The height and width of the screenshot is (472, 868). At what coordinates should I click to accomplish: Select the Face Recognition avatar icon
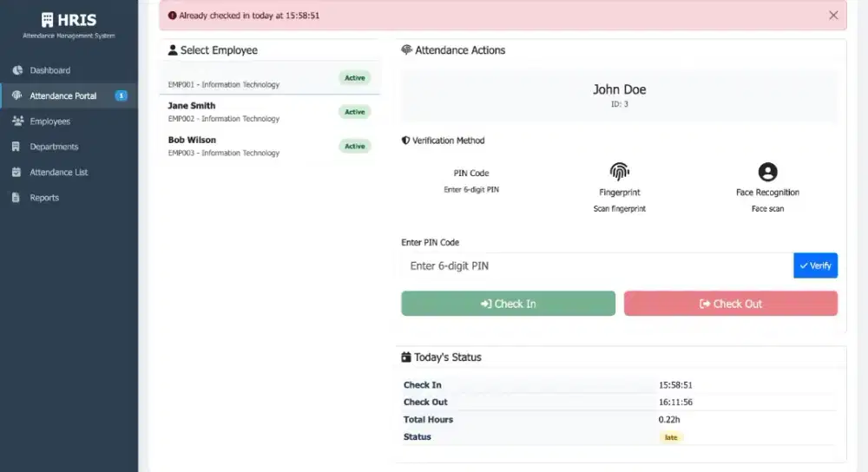pos(767,172)
